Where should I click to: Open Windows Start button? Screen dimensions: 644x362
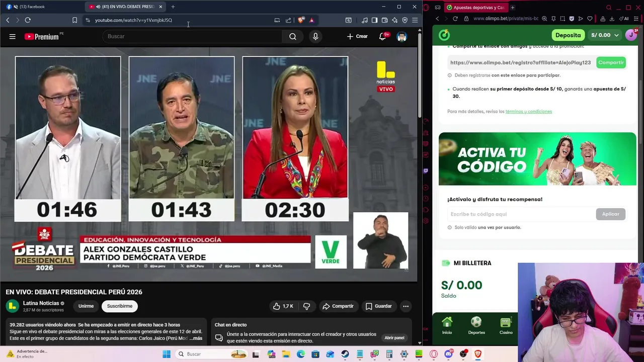[167, 354]
